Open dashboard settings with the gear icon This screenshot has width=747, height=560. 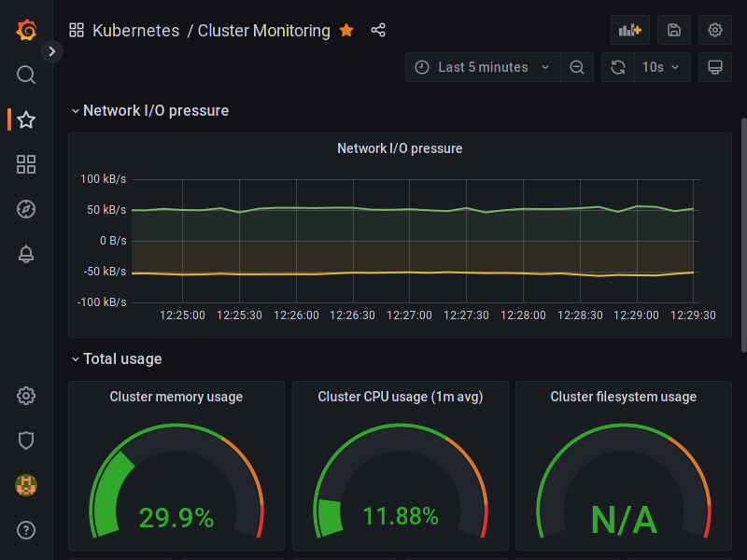pos(715,30)
